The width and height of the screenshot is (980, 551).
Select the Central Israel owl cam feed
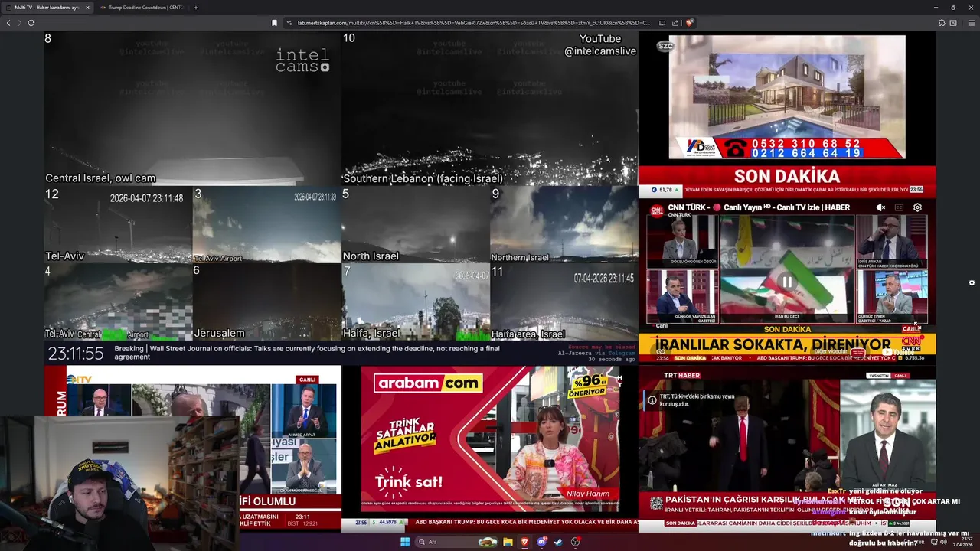tap(192, 108)
